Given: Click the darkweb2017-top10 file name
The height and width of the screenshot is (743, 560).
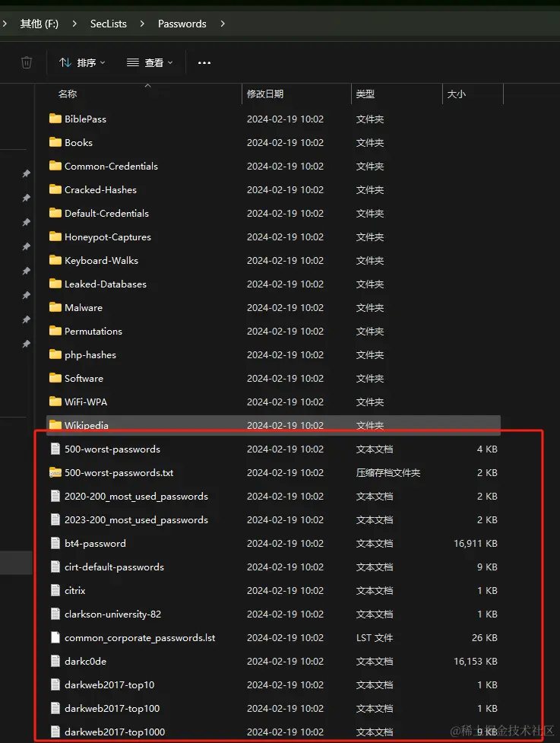Looking at the screenshot, I should [109, 684].
